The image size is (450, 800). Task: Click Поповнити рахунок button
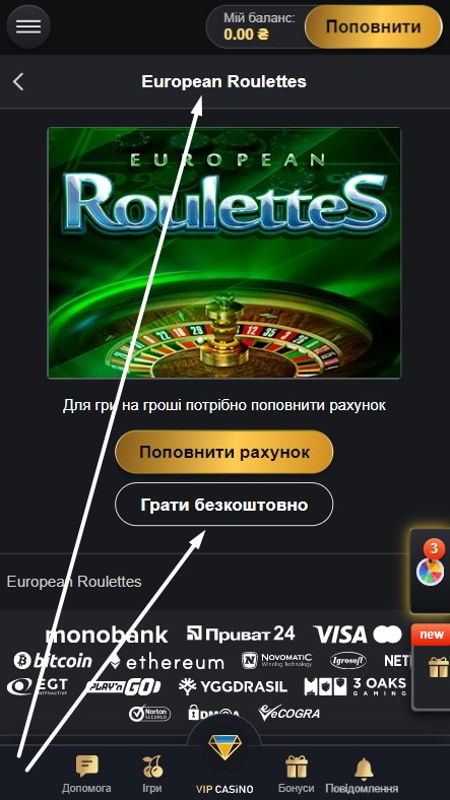(224, 452)
